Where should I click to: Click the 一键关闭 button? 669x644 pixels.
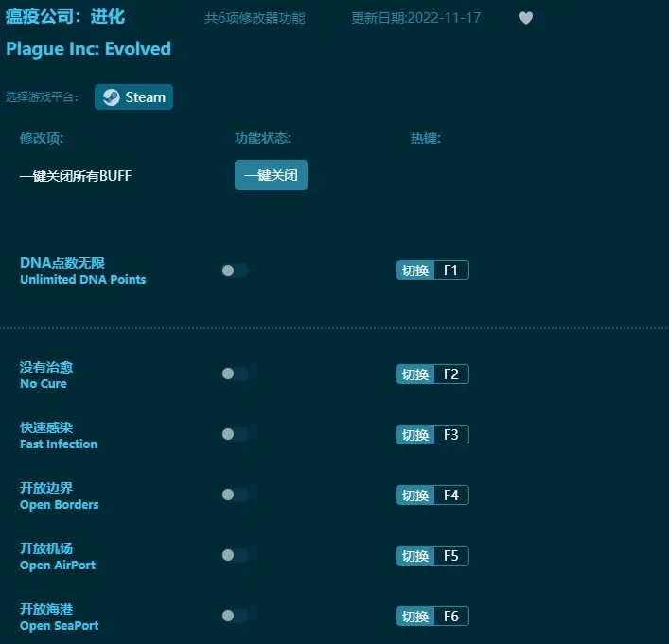[271, 175]
